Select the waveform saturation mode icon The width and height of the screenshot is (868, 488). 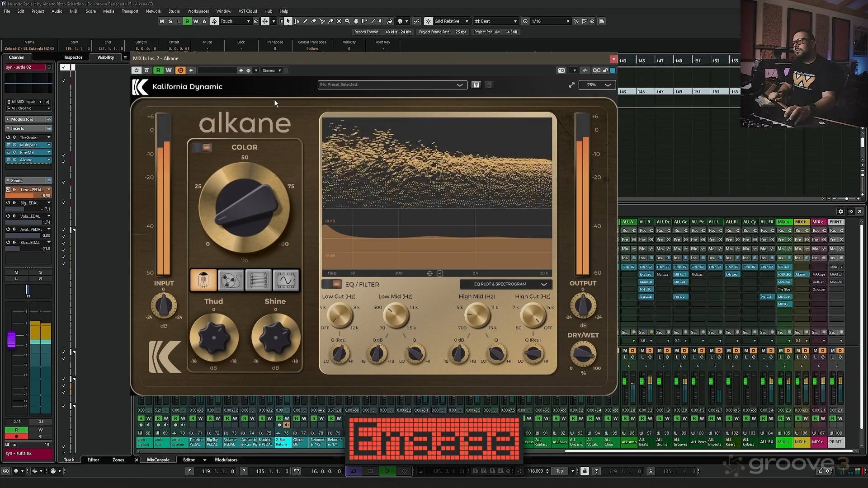(286, 281)
